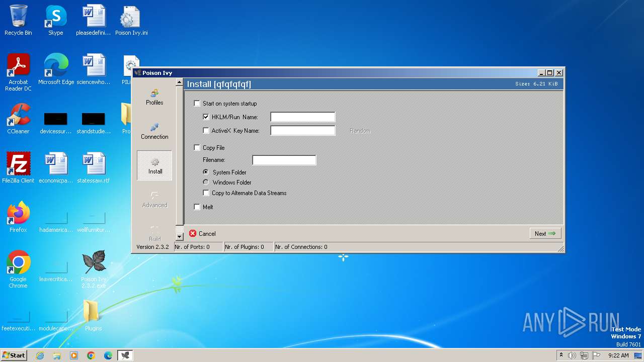Select Windows Folder radio option
Viewport: 644px width, 362px height.
tap(206, 182)
